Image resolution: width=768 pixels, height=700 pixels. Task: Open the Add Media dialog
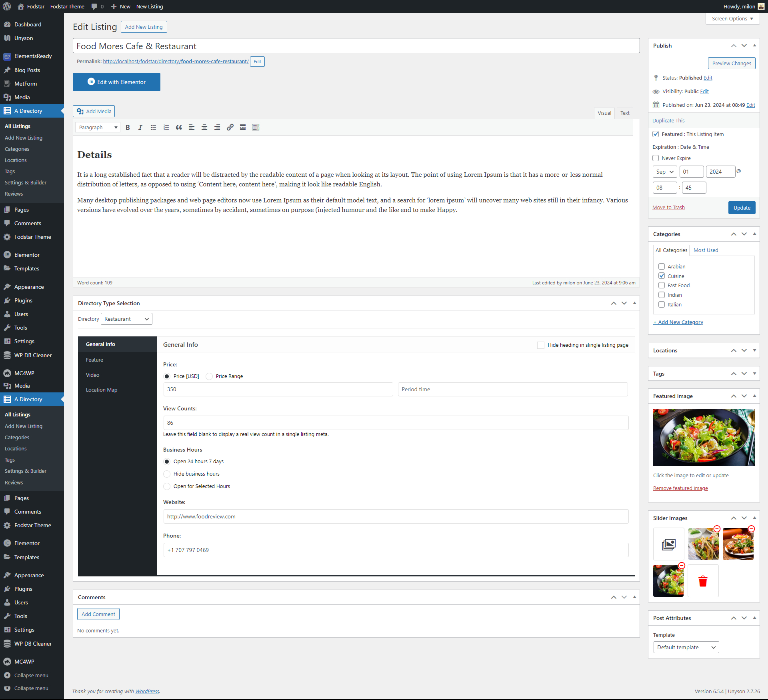tap(93, 111)
